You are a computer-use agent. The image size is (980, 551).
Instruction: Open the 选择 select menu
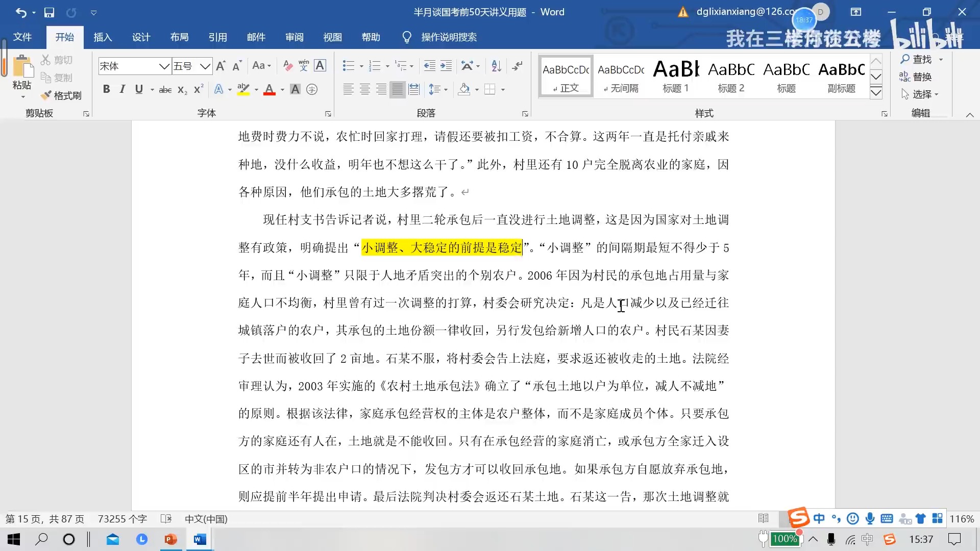(920, 94)
